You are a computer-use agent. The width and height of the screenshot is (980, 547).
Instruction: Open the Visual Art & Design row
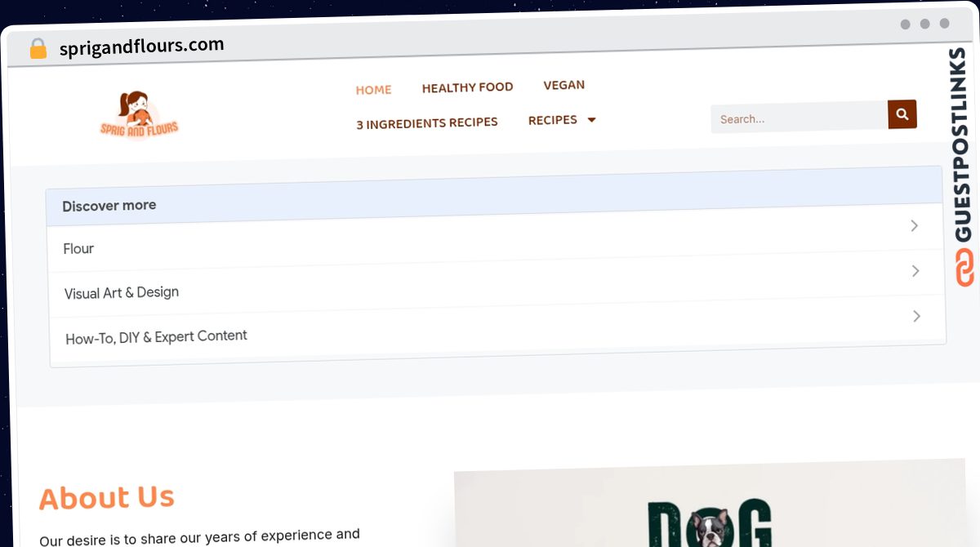tap(497, 282)
